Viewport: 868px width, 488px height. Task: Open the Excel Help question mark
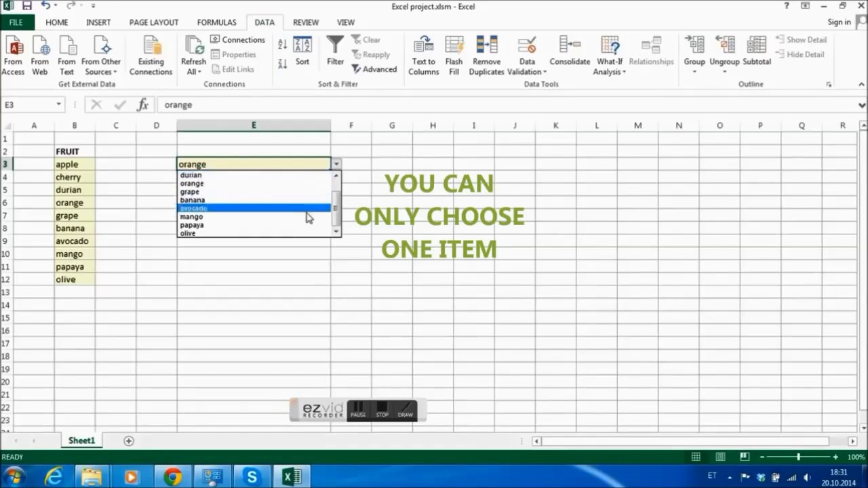tap(787, 5)
